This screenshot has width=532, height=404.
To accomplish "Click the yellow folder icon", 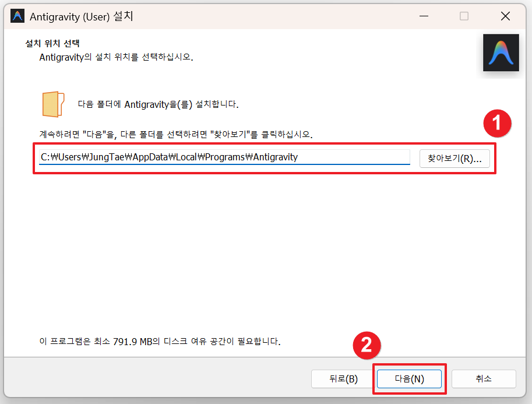I will coord(53,104).
